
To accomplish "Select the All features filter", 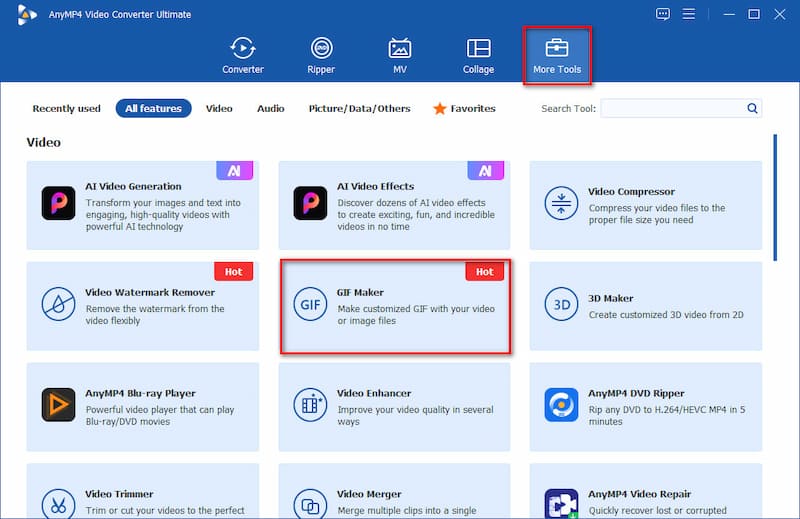I will pos(154,108).
